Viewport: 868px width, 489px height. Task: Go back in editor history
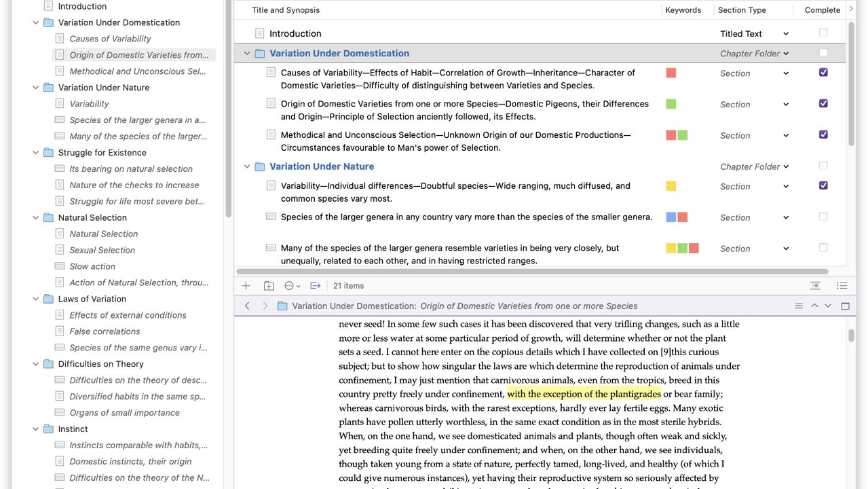[x=247, y=306]
